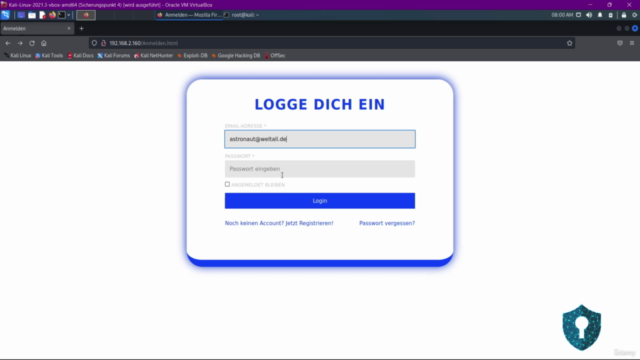Show insecure connection padlock info

(103, 43)
